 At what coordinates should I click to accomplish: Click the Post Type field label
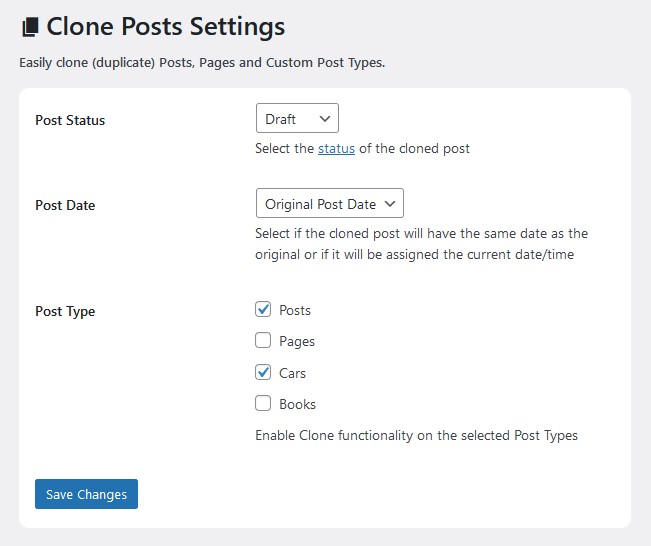coord(65,311)
